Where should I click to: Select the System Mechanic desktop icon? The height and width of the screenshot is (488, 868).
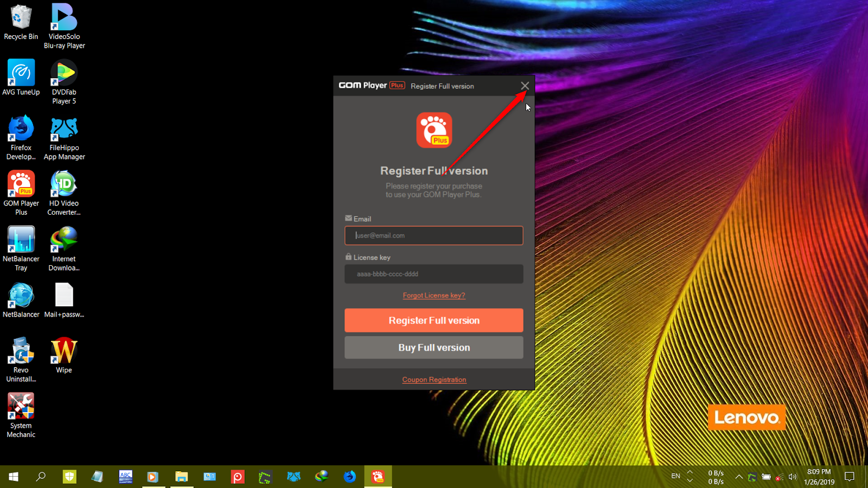pyautogui.click(x=21, y=415)
